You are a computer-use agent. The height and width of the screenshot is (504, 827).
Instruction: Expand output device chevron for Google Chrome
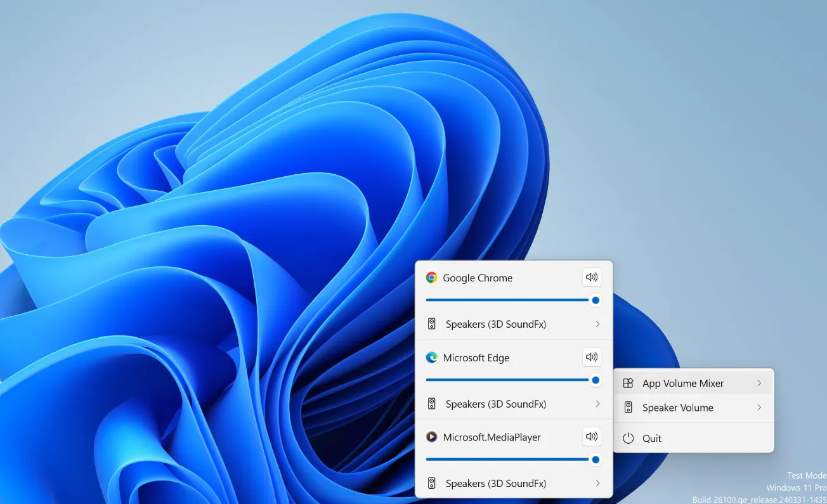(597, 324)
